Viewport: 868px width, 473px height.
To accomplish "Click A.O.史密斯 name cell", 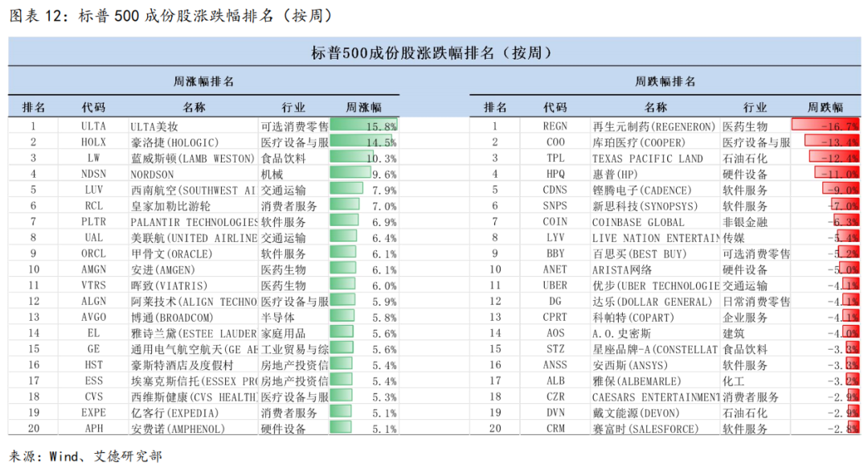I will [x=621, y=333].
